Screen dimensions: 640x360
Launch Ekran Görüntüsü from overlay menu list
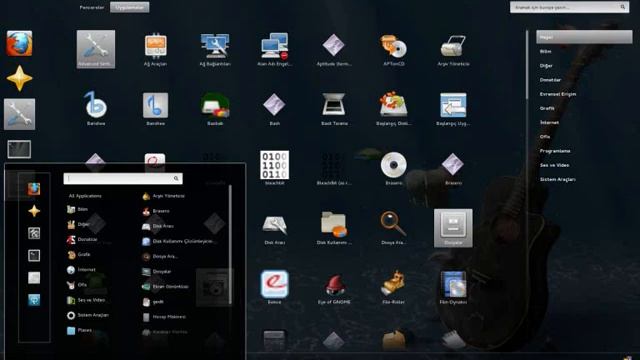pos(165,287)
